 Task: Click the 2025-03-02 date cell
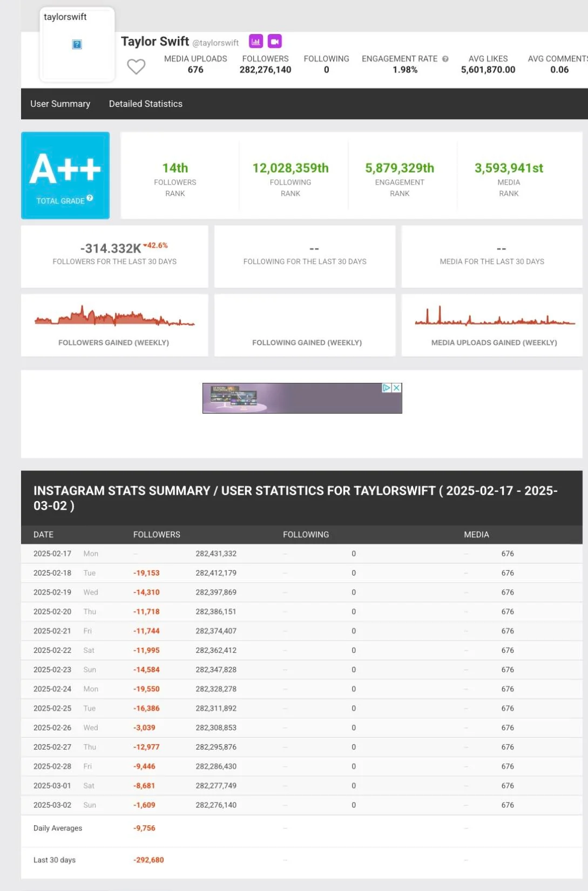52,805
